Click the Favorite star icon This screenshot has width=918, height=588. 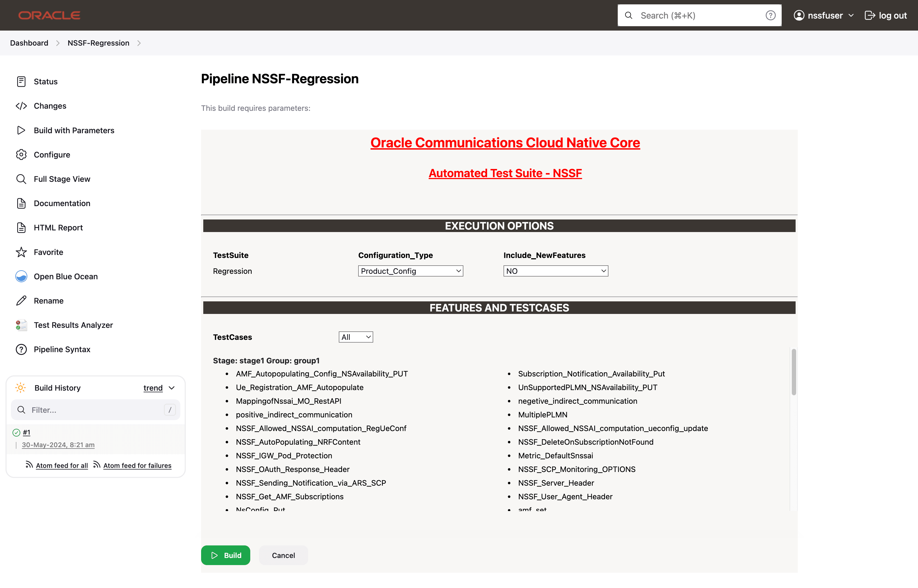(21, 252)
